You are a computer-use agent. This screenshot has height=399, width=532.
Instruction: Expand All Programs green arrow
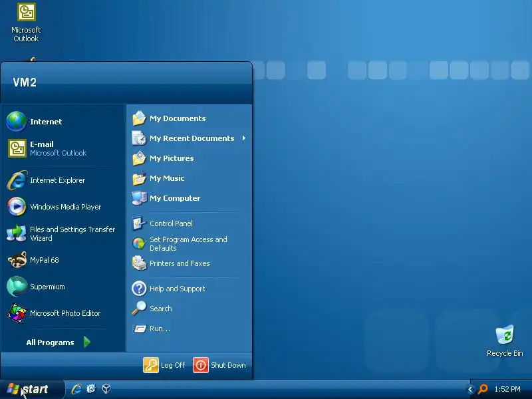click(87, 342)
